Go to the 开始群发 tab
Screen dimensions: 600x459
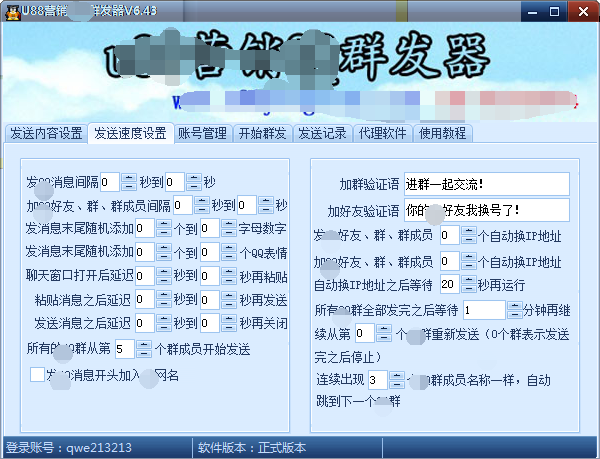(262, 133)
